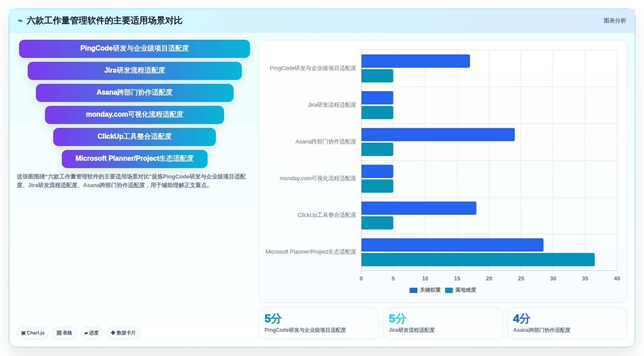Click the PingCode blue 关键权重 bar in chart
This screenshot has width=644, height=356.
point(416,61)
